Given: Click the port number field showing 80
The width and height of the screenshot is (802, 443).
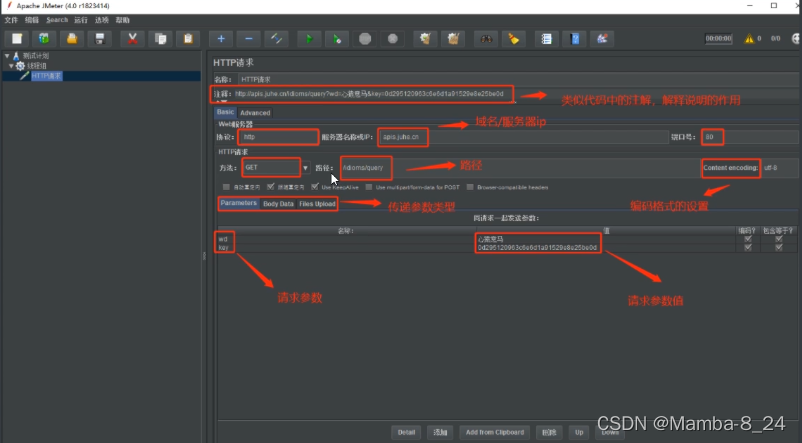Looking at the screenshot, I should 750,137.
